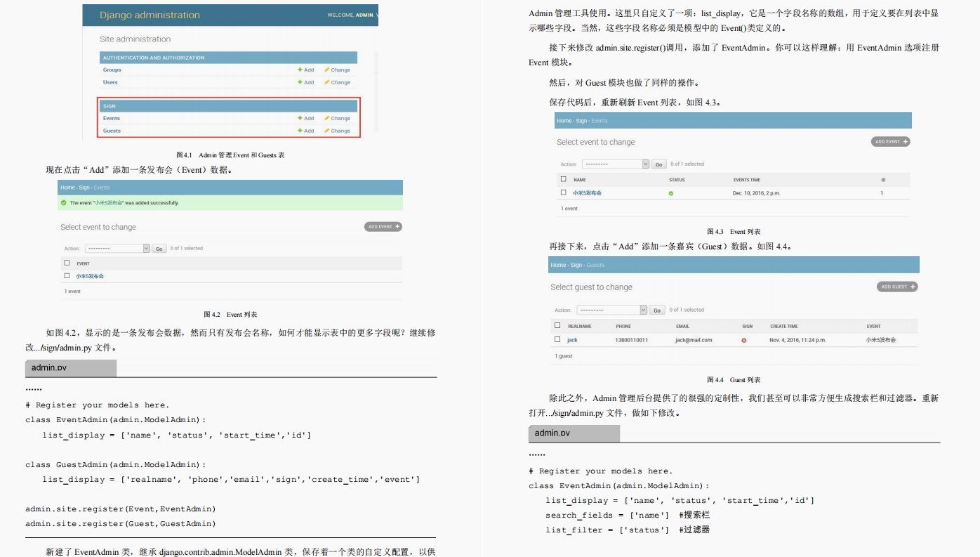Click the Change pencil icon for Users

pos(326,82)
